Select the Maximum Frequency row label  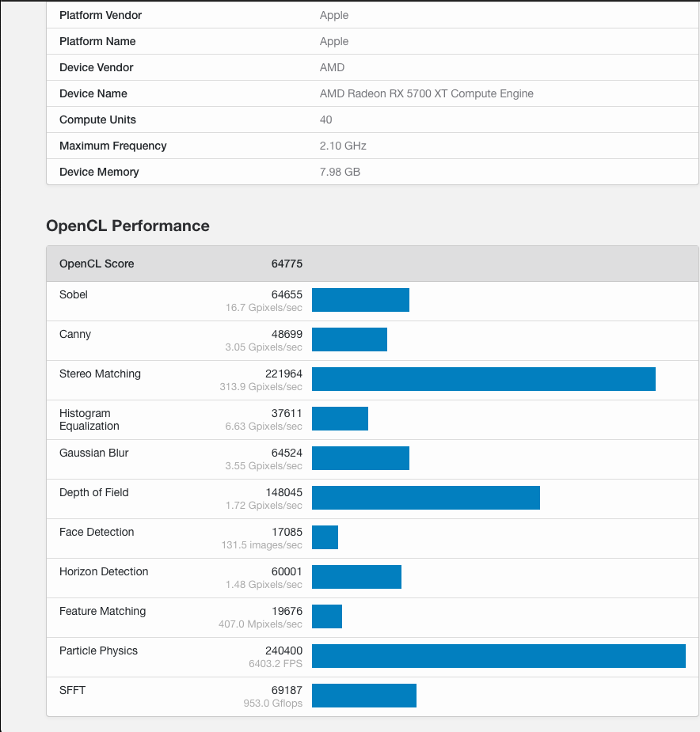click(x=112, y=146)
